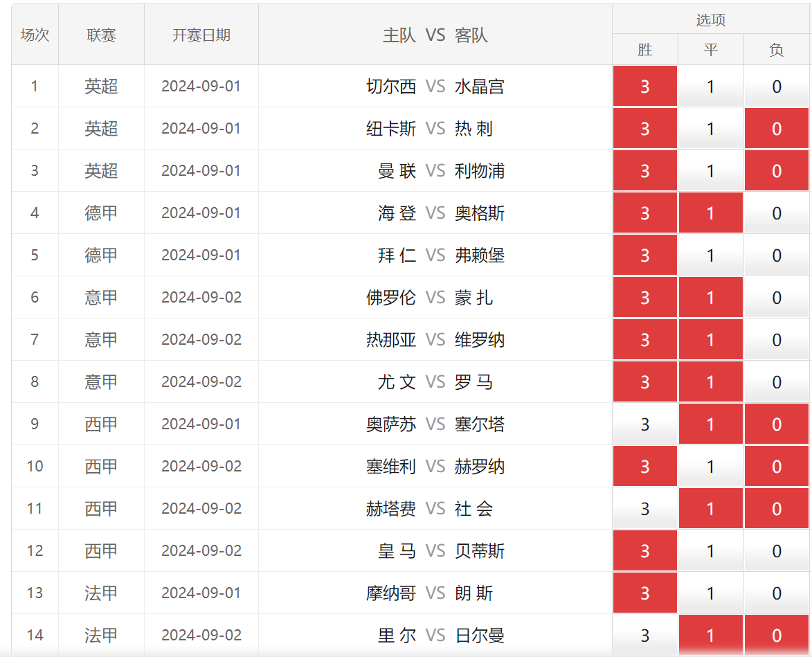The height and width of the screenshot is (657, 812).
Task: Click away team name 贝蒂斯
Action: 480,551
